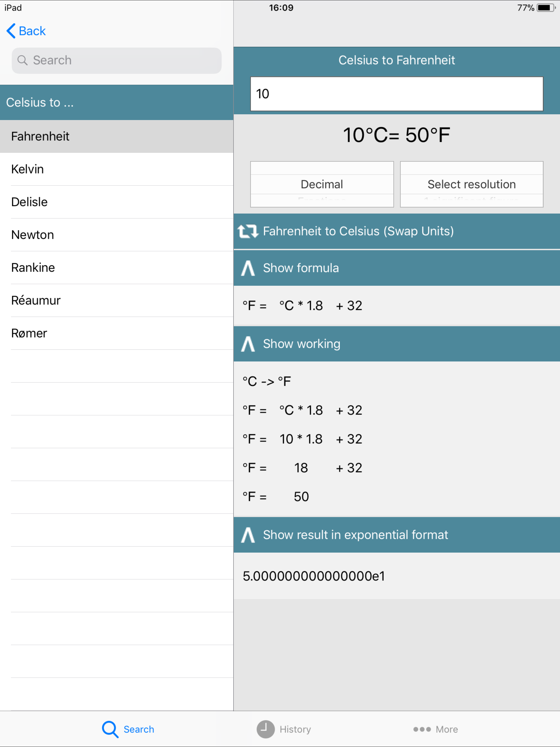Screen dimensions: 560x747
Task: Tap the swap units arrows icon
Action: [x=247, y=231]
